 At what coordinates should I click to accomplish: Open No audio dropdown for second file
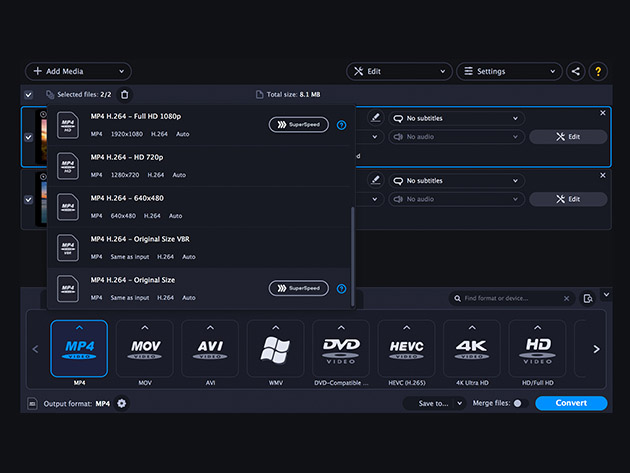coord(456,199)
